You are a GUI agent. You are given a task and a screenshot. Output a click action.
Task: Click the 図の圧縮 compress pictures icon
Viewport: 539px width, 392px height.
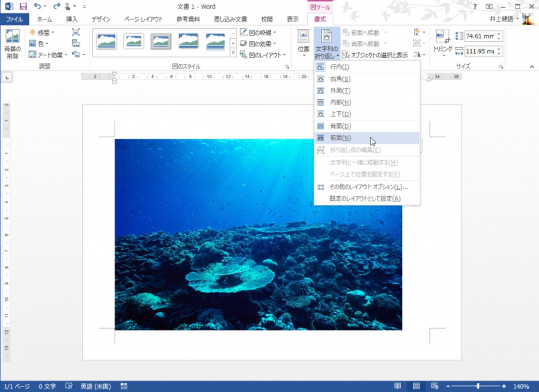point(76,32)
